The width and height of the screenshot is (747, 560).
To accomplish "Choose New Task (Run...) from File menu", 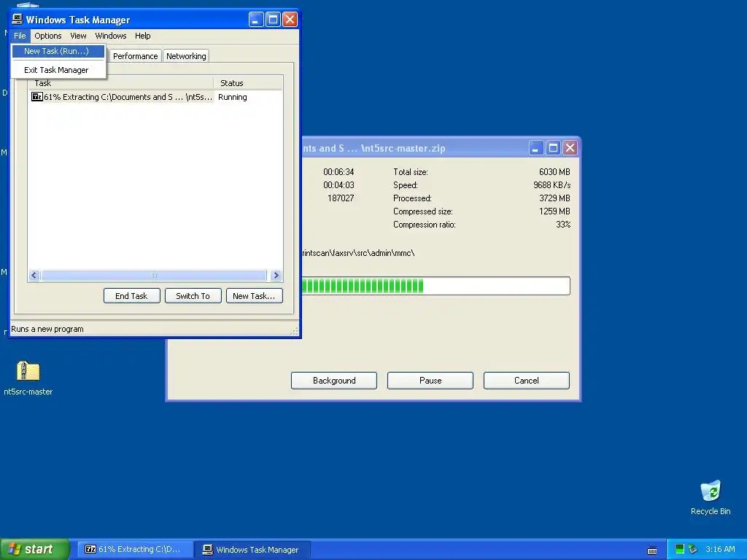I will [58, 51].
